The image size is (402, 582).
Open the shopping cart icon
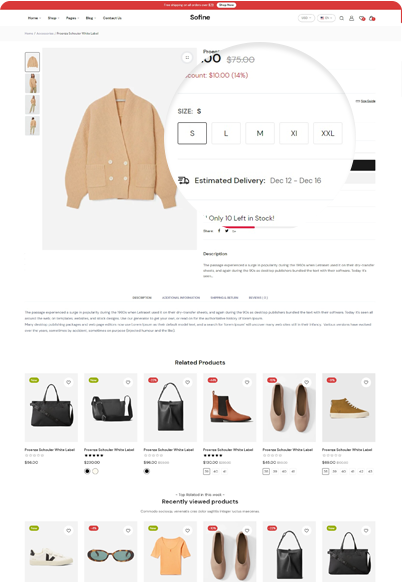point(372,18)
